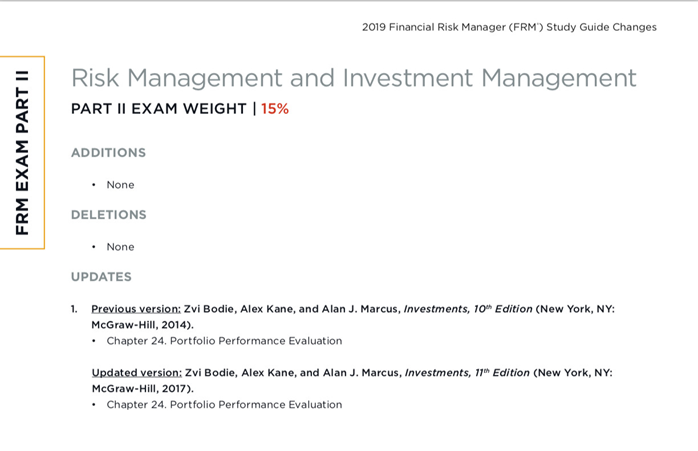698x451 pixels.
Task: Click None under the DELETIONS heading
Action: (x=120, y=247)
